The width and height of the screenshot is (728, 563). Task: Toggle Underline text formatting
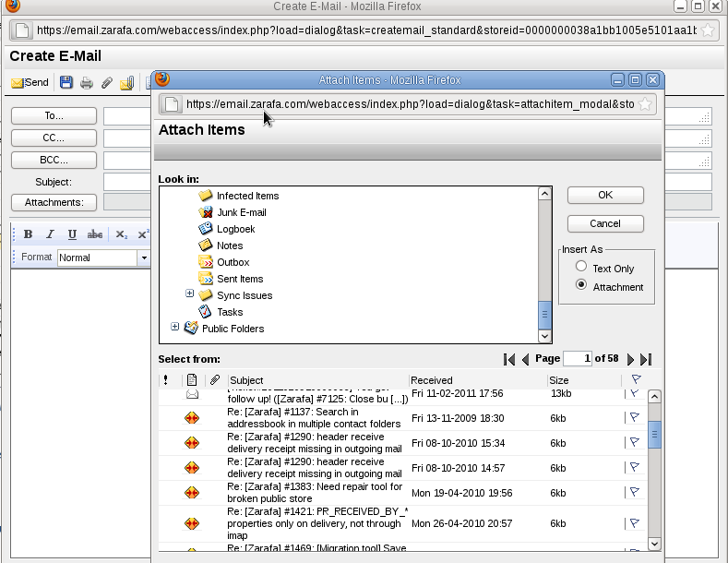(72, 234)
